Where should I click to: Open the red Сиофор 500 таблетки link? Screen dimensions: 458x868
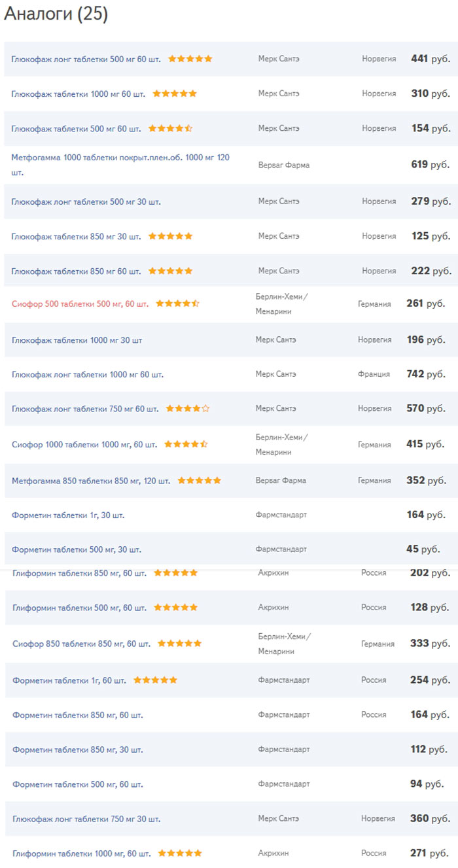[80, 304]
